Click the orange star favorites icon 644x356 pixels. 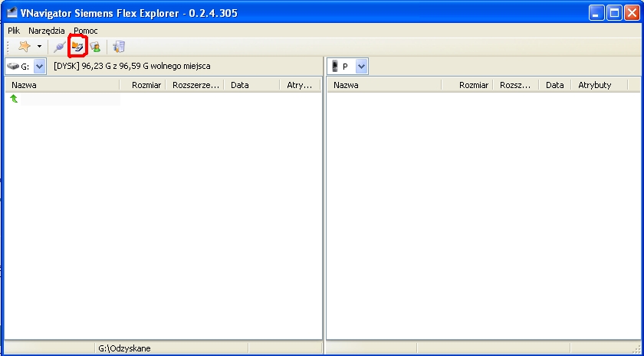[25, 47]
